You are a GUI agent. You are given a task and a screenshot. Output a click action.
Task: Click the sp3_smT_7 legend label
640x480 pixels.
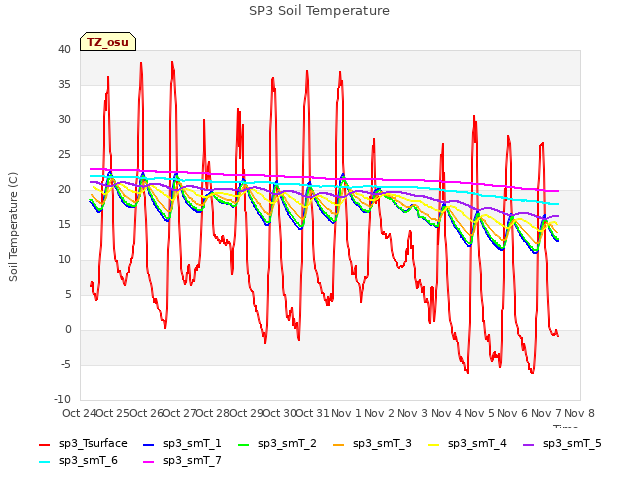(192, 461)
